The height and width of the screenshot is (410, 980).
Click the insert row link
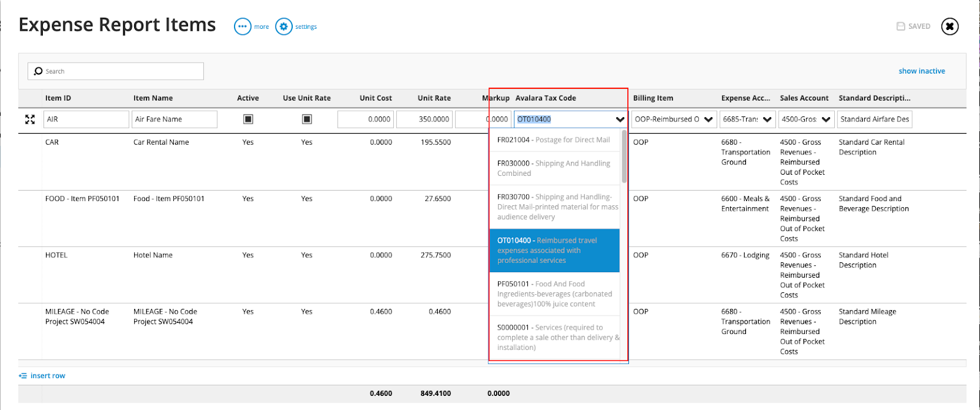click(x=48, y=376)
